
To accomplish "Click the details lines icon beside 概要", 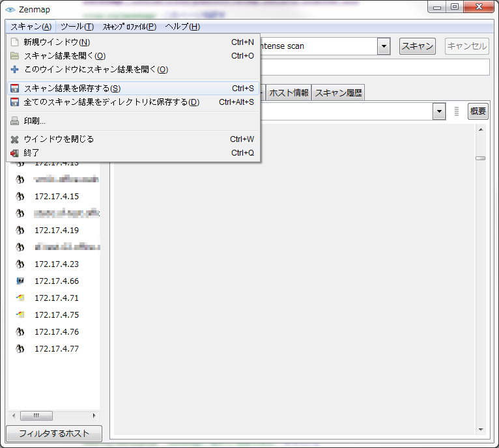I will pyautogui.click(x=457, y=111).
